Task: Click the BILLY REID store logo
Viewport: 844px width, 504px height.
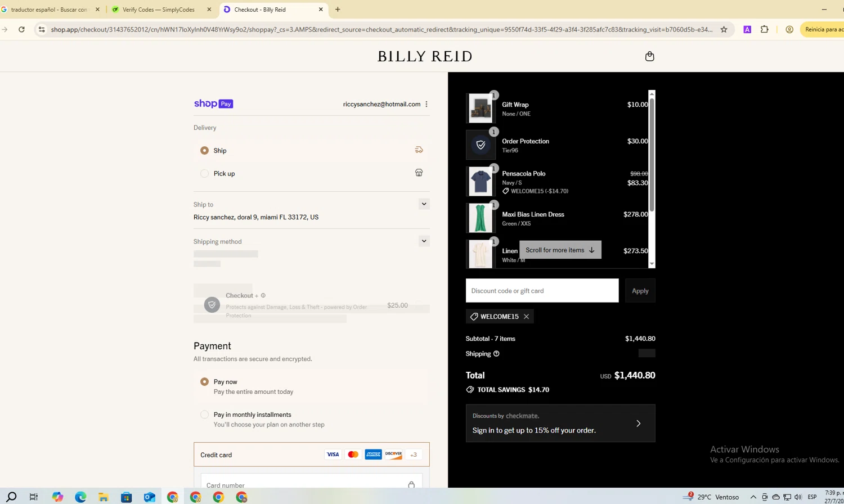Action: point(425,56)
